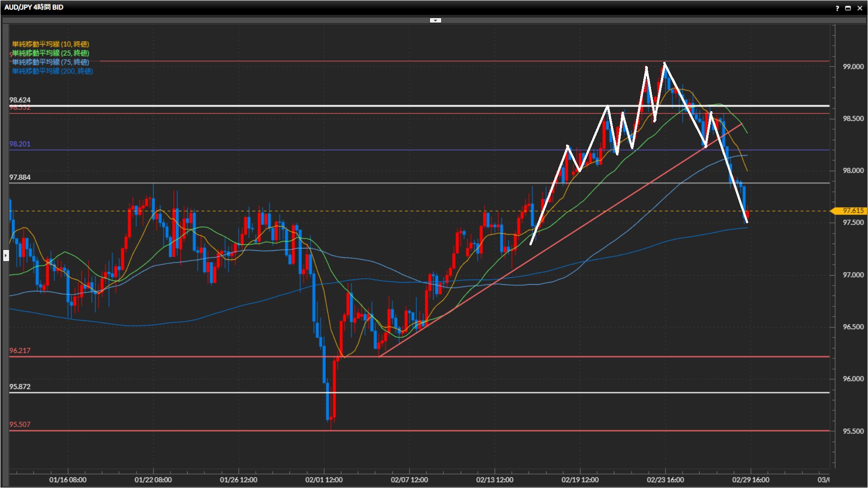Viewport: 868px width, 488px height.
Task: Open the help question mark icon
Action: click(x=837, y=8)
